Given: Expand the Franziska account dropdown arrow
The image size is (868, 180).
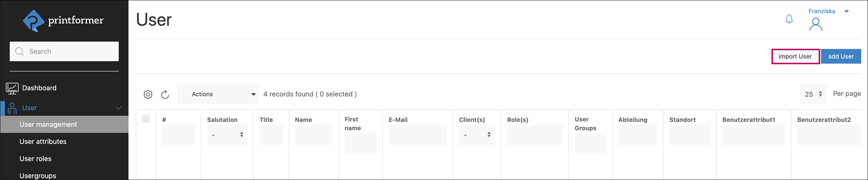Looking at the screenshot, I should pos(846,11).
